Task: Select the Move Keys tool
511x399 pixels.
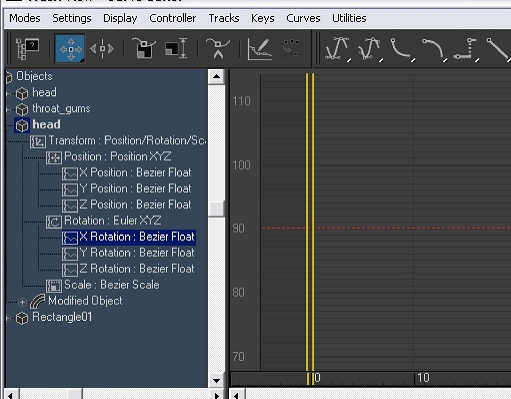Action: point(70,49)
